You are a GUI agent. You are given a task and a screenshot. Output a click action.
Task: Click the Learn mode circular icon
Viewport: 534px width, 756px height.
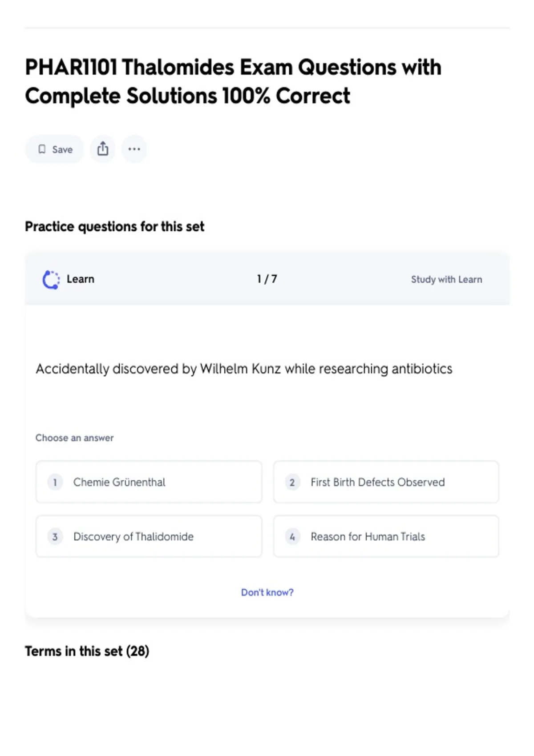[51, 280]
